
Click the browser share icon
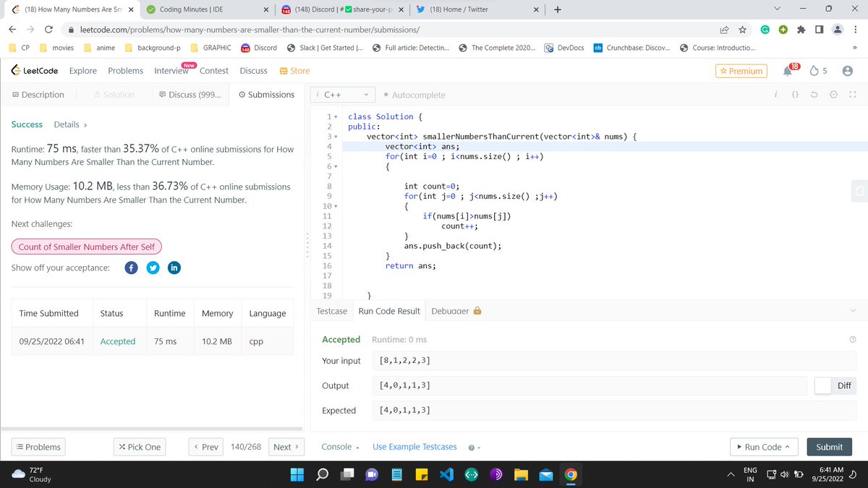[x=724, y=30]
